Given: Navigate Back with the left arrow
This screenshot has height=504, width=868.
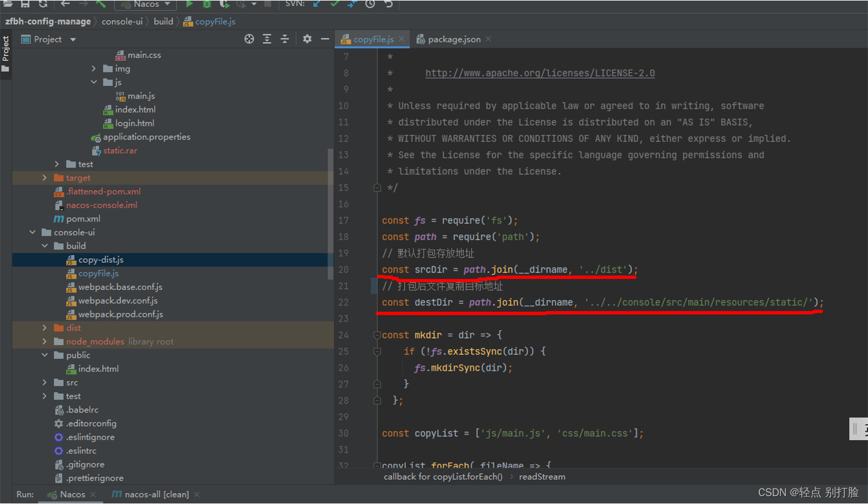Looking at the screenshot, I should pyautogui.click(x=65, y=3).
